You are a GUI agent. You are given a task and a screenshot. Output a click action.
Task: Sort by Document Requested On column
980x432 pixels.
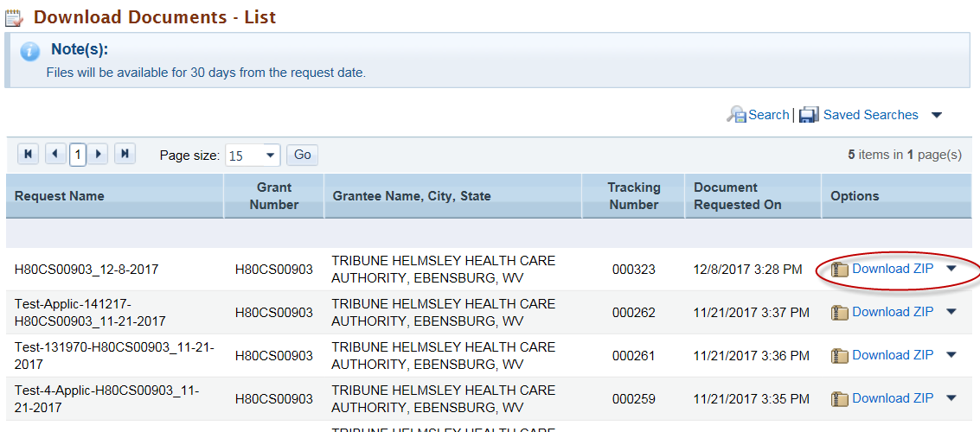click(738, 196)
